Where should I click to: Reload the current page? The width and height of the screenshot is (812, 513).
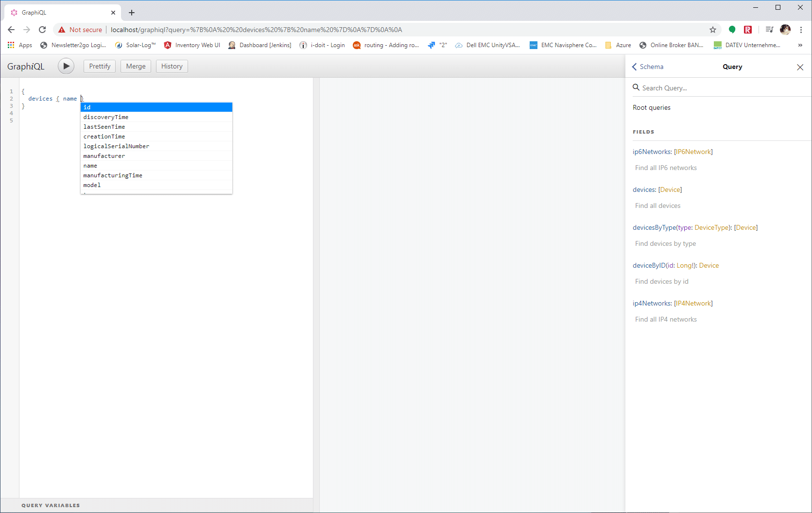tap(42, 30)
